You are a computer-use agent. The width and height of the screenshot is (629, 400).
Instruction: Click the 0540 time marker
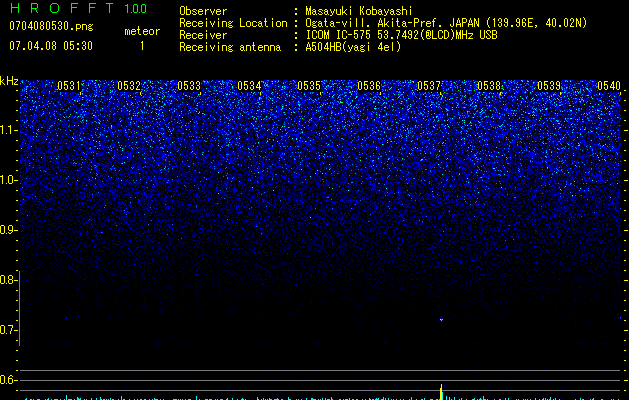pyautogui.click(x=609, y=86)
